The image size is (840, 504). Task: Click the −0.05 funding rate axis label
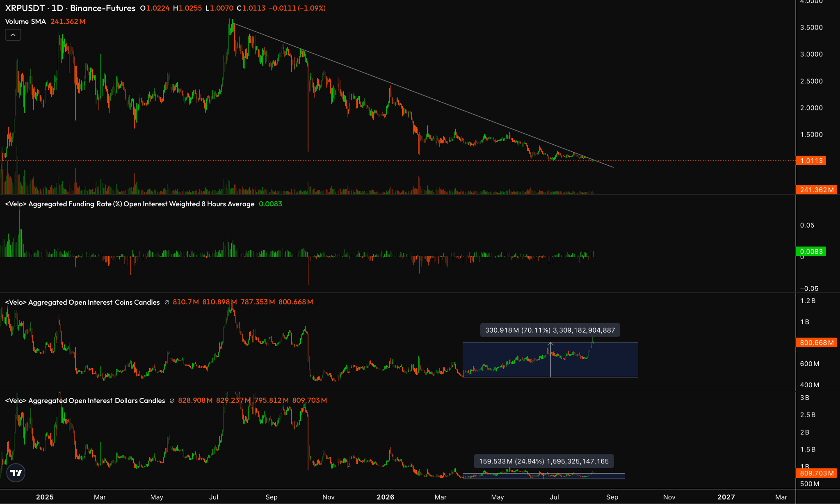point(809,288)
